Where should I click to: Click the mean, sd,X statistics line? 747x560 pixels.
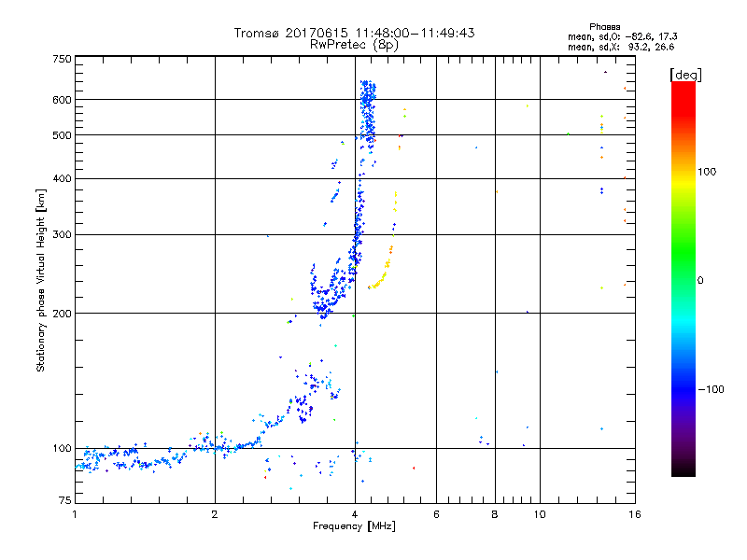pos(621,46)
